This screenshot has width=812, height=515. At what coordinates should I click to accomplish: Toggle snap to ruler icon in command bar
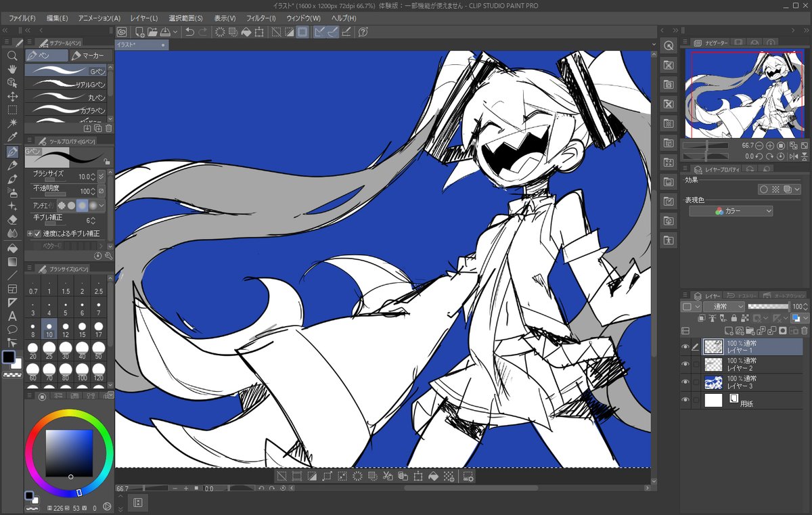click(319, 32)
